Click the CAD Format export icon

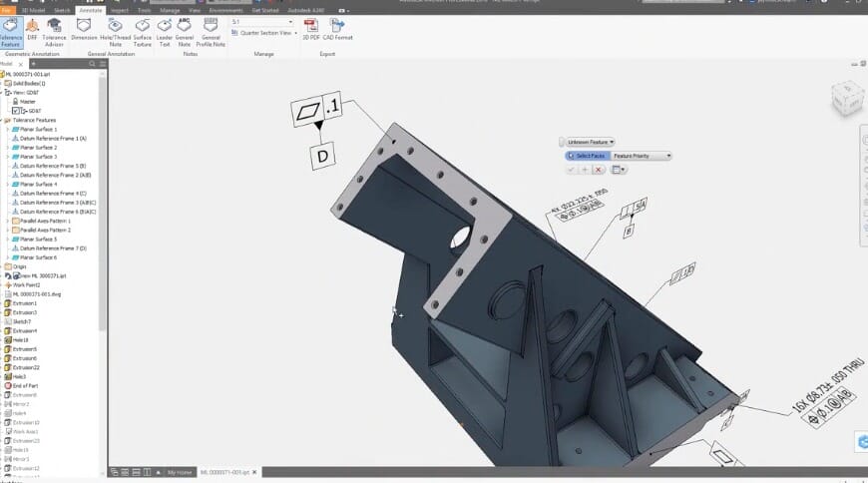click(337, 28)
